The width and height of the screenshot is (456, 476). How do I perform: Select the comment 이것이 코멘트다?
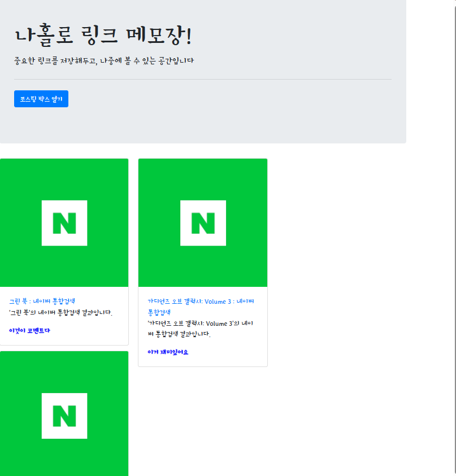click(x=29, y=330)
